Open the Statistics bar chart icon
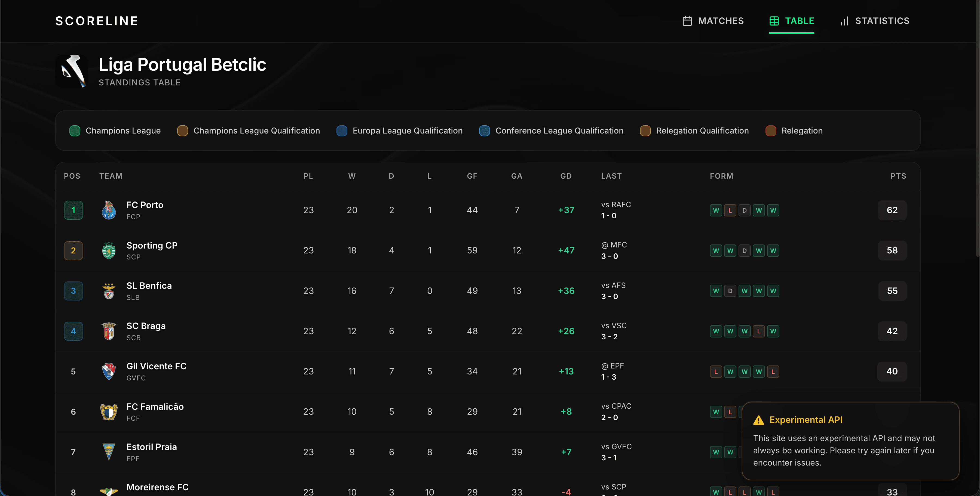 [x=844, y=21]
